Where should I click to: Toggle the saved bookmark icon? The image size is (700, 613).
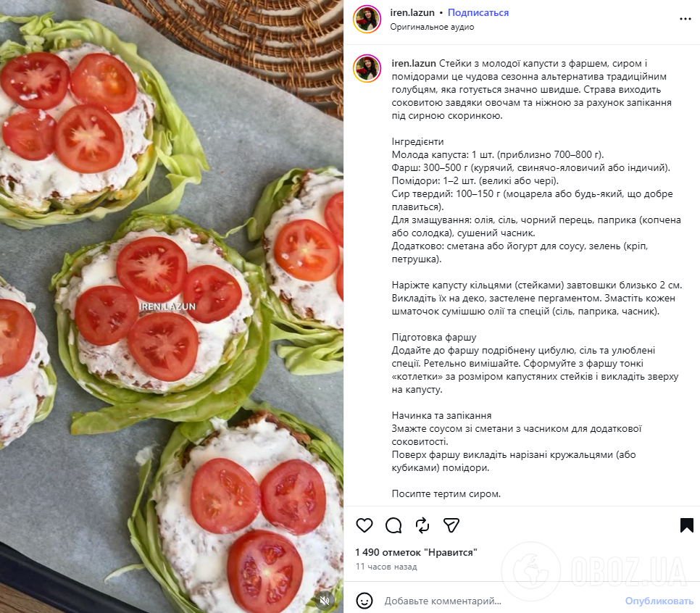687,525
